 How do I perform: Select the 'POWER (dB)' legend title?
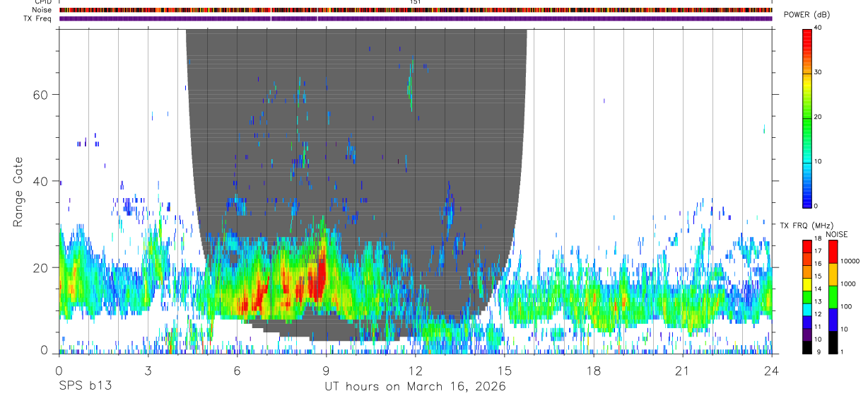click(806, 15)
